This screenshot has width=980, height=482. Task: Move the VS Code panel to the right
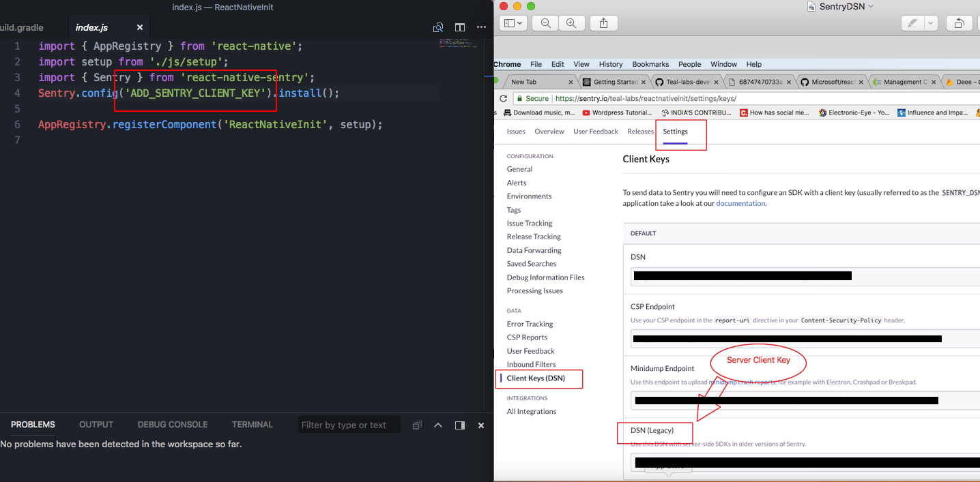coord(460,425)
